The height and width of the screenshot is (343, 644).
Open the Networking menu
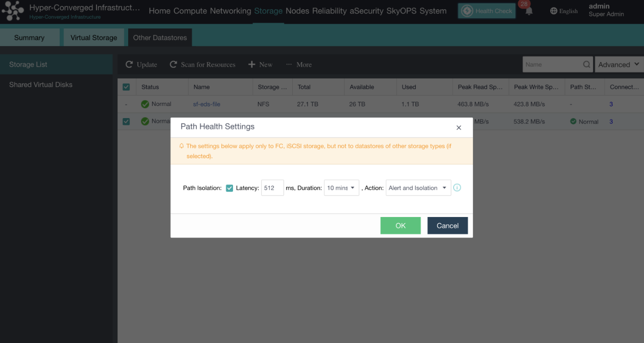(x=231, y=11)
